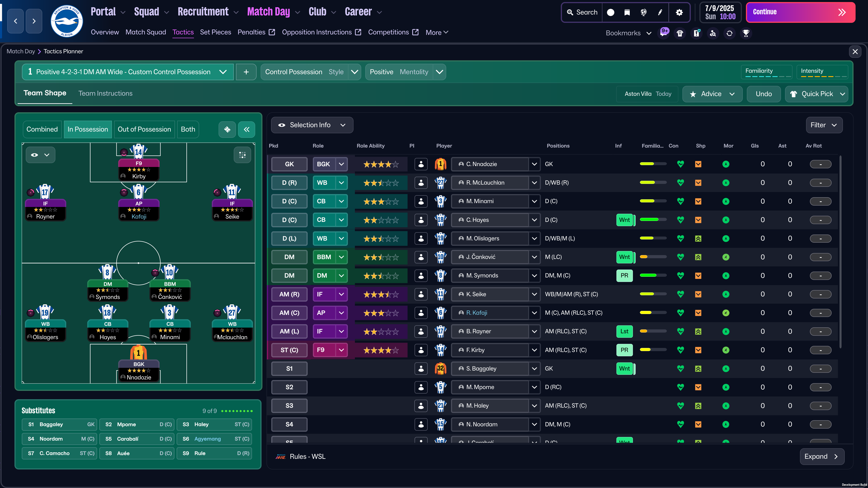868x488 pixels.
Task: Click the pitch grid layout icon
Action: (242, 155)
